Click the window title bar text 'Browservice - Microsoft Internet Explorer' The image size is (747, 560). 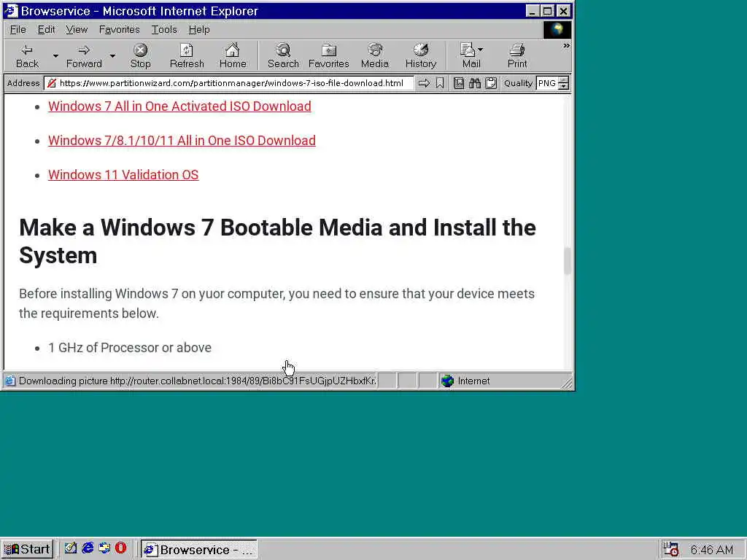click(x=139, y=11)
